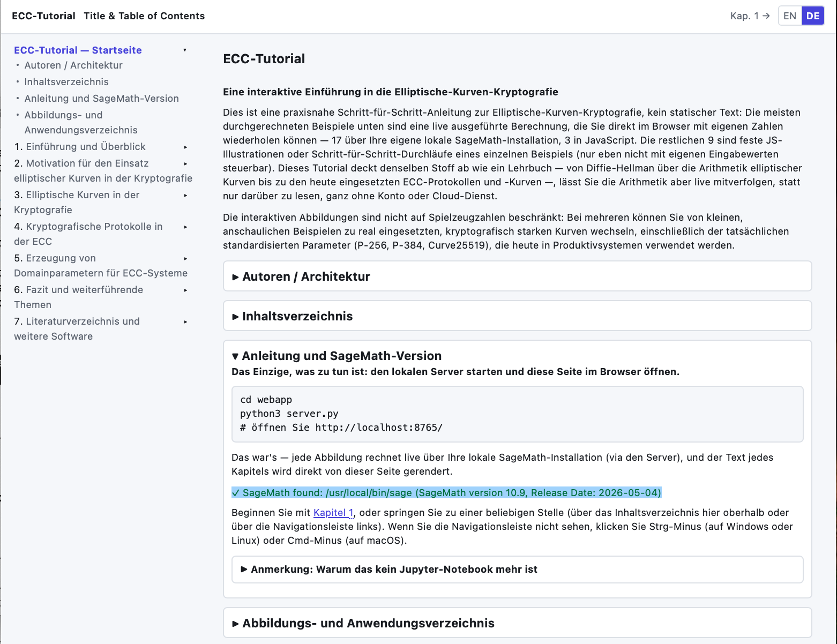Viewport: 837px width, 644px height.
Task: Open Abbildungs- und Anwendungsverzeichnis sidebar item
Action: [x=81, y=123]
